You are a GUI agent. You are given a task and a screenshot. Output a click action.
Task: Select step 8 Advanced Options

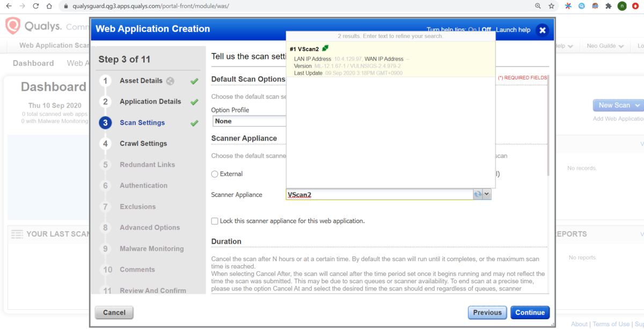[x=150, y=228]
